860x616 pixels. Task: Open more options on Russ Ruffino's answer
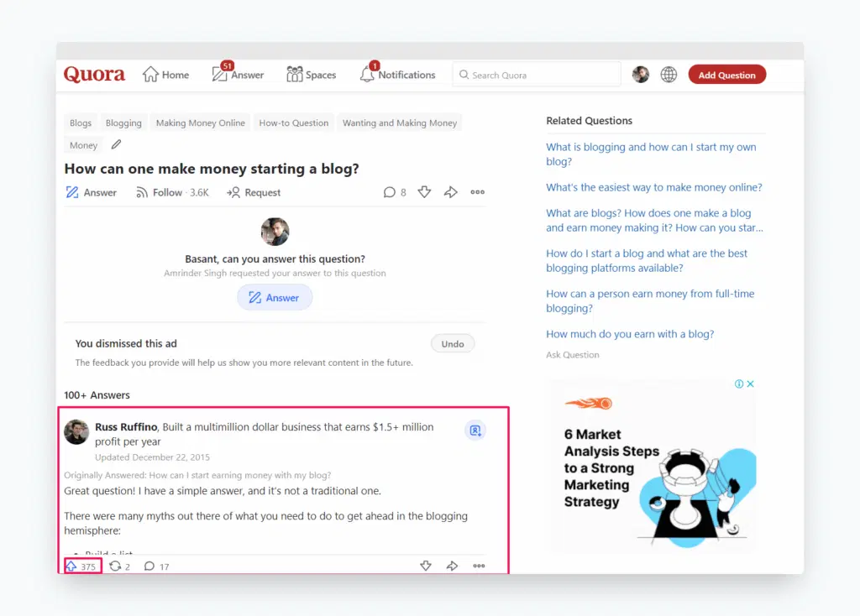pos(479,566)
